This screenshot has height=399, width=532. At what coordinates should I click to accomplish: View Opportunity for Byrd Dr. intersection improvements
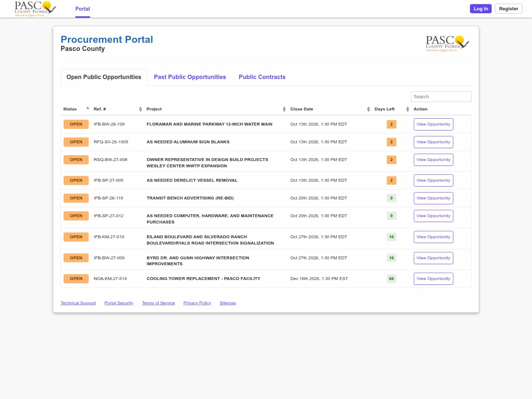(x=433, y=258)
